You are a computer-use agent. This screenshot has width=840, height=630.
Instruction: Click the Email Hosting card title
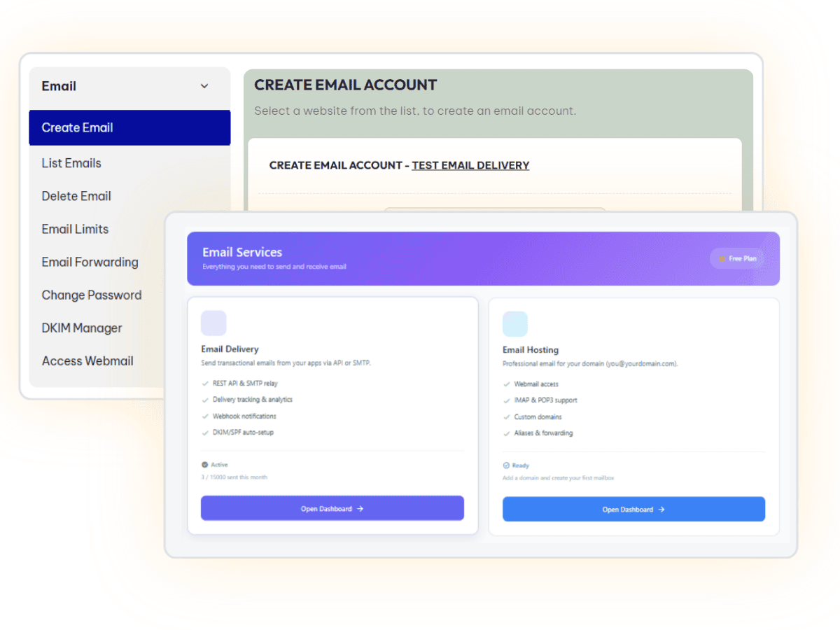point(531,349)
